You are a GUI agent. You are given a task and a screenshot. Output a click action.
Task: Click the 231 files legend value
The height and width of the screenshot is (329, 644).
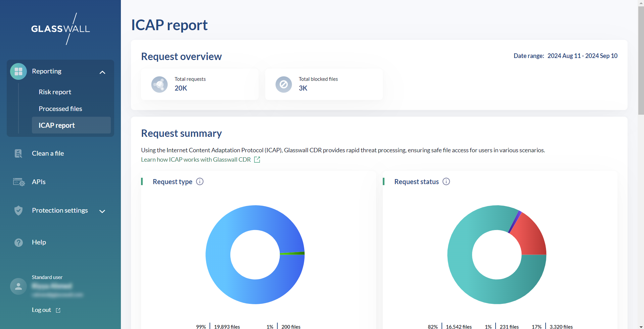point(509,327)
